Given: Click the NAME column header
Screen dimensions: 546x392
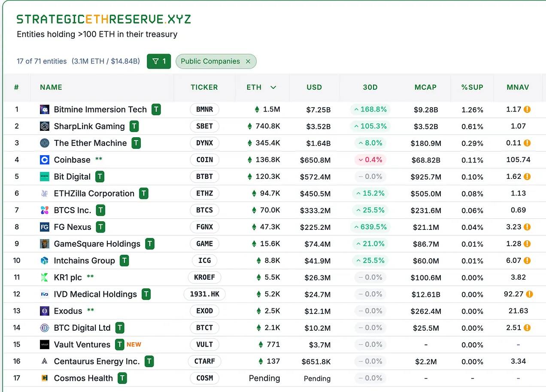Looking at the screenshot, I should (x=51, y=87).
